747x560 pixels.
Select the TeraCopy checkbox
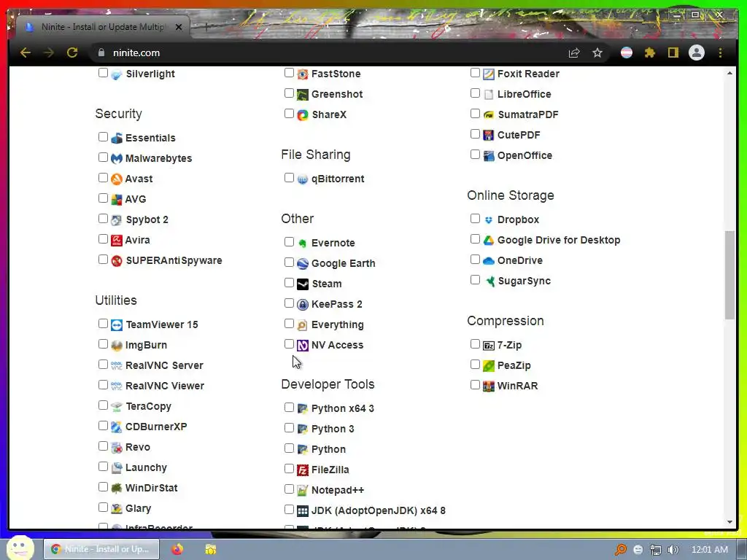pyautogui.click(x=103, y=405)
